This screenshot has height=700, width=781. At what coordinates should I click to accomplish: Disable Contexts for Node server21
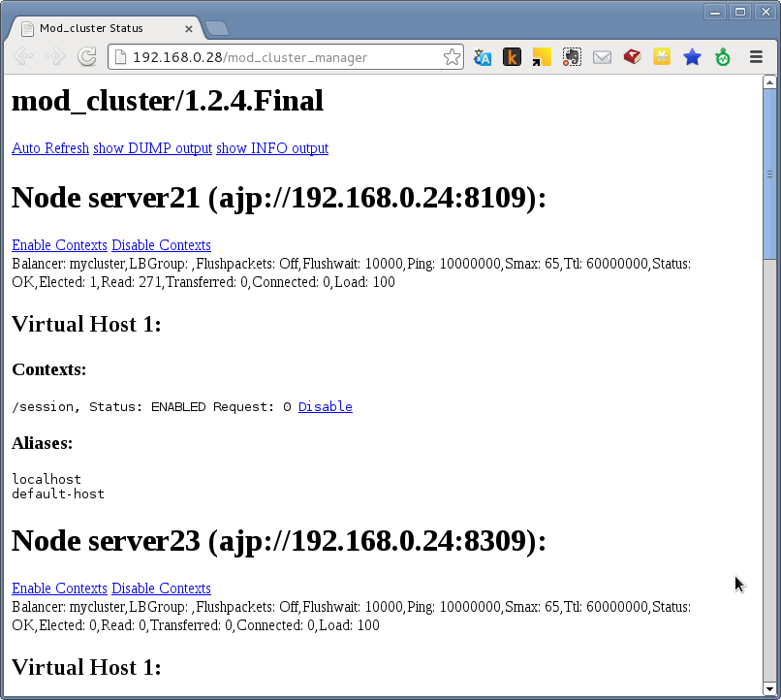[x=161, y=245]
